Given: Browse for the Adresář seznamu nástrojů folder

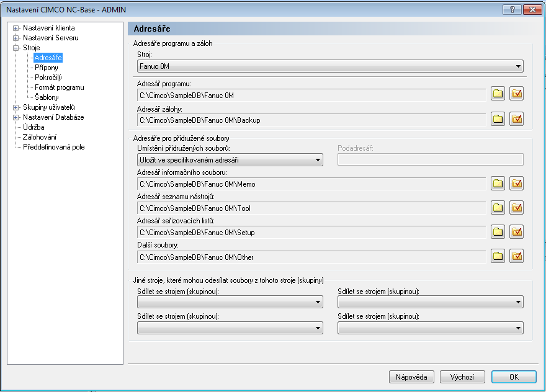Looking at the screenshot, I should coord(498,208).
